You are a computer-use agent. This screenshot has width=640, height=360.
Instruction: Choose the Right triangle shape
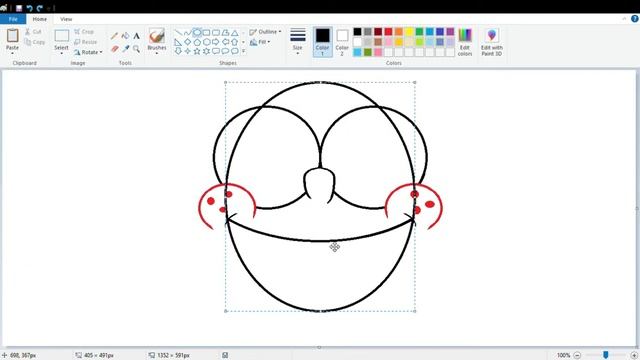[x=178, y=42]
